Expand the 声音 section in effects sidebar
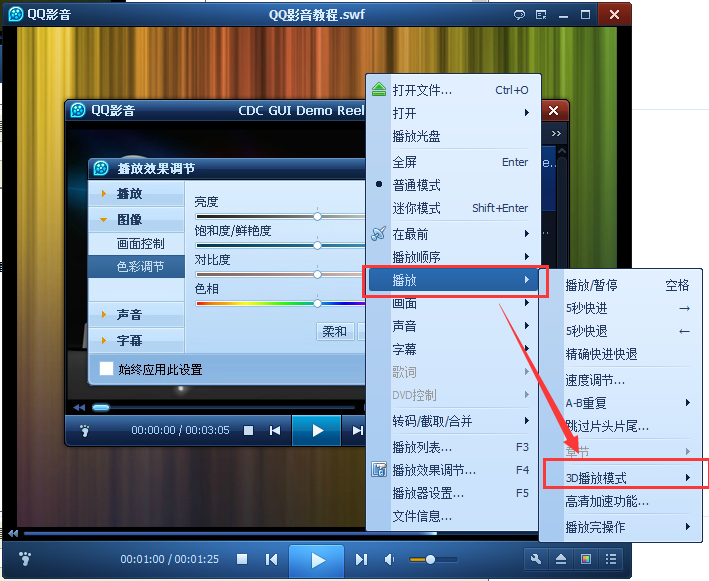 [x=137, y=314]
